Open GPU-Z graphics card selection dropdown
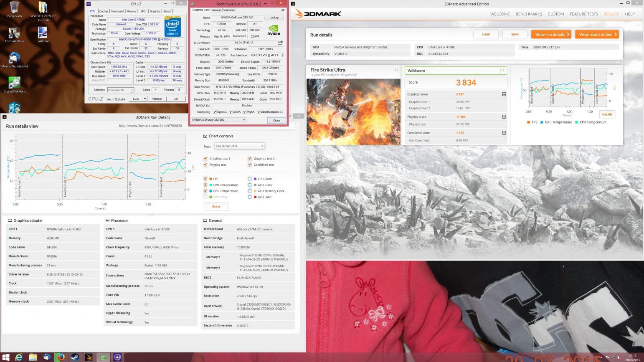The width and height of the screenshot is (644, 362). pyautogui.click(x=219, y=120)
